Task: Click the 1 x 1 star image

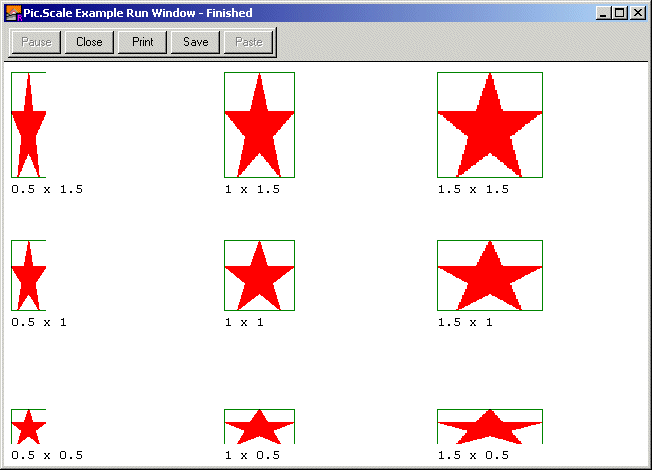Action: tap(259, 275)
